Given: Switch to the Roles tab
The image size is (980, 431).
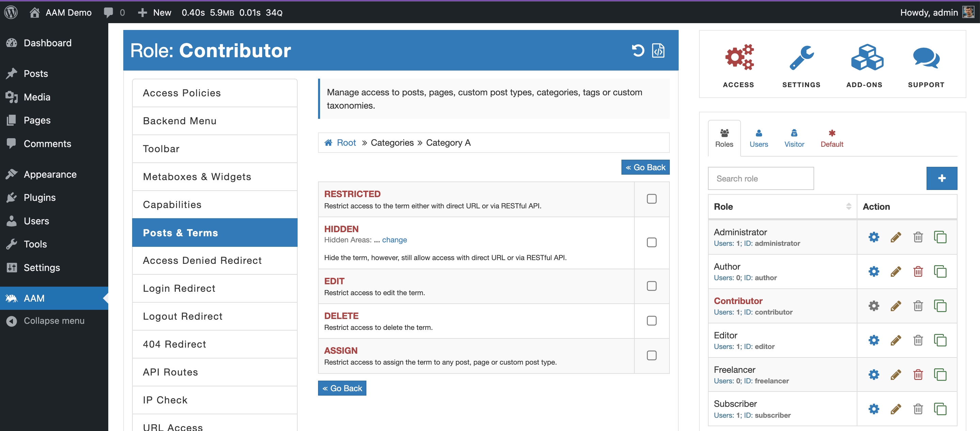Looking at the screenshot, I should [724, 138].
